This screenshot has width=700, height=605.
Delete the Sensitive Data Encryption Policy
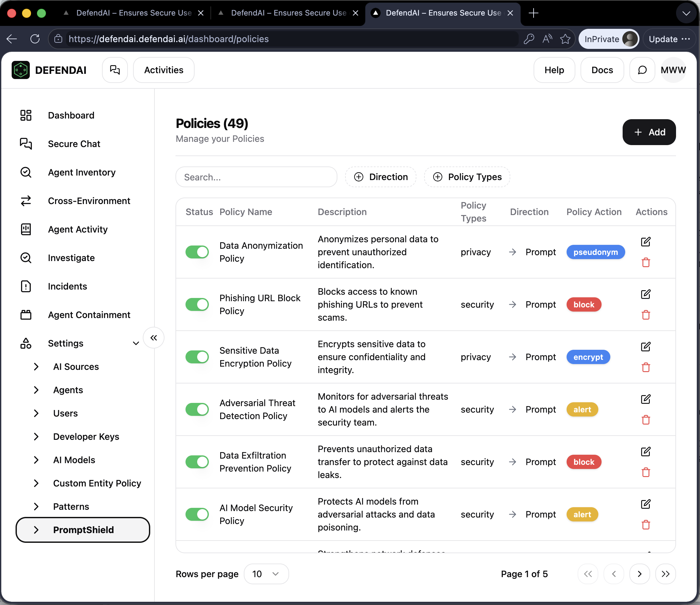point(646,367)
